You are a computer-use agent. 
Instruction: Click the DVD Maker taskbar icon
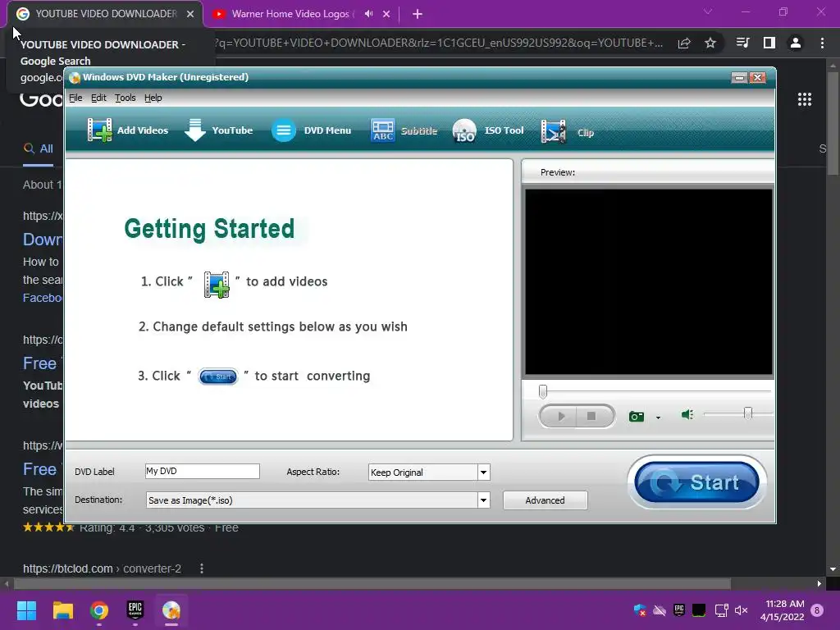click(171, 610)
